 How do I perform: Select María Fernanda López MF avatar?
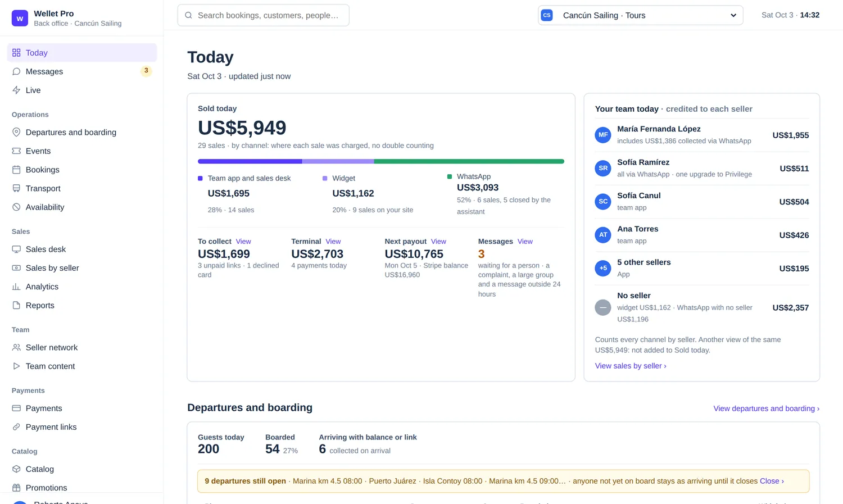(603, 135)
